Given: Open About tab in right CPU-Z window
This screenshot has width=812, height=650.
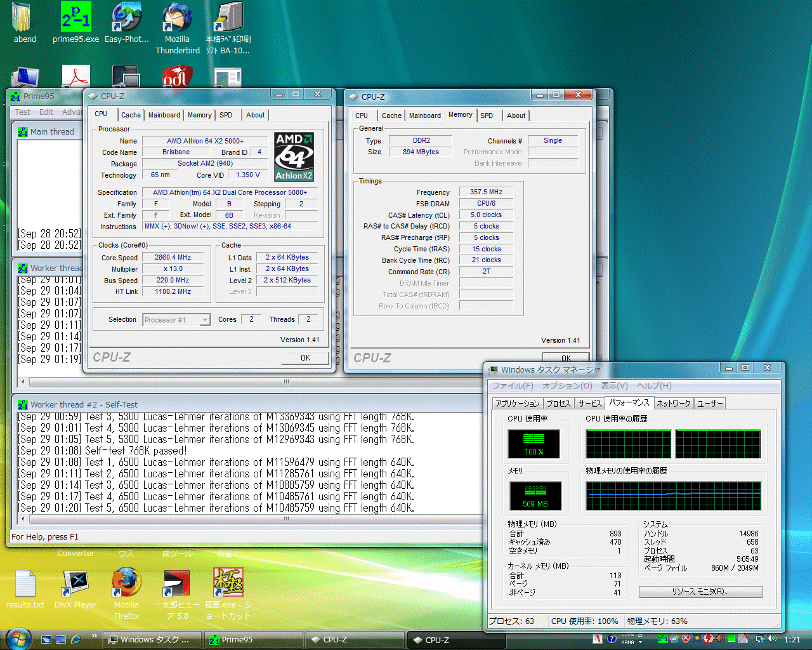Looking at the screenshot, I should (516, 116).
